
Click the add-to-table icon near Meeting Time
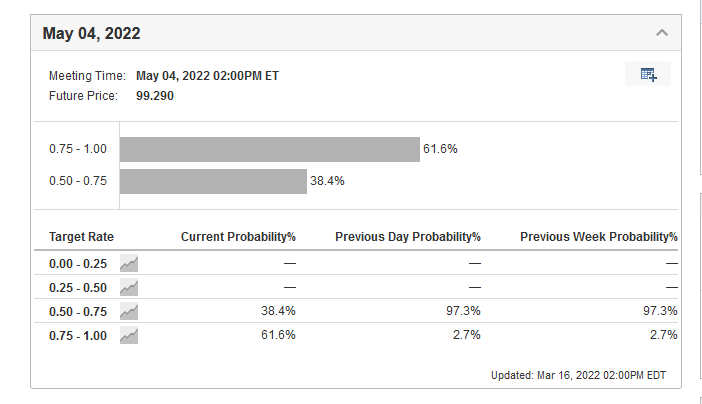[648, 75]
